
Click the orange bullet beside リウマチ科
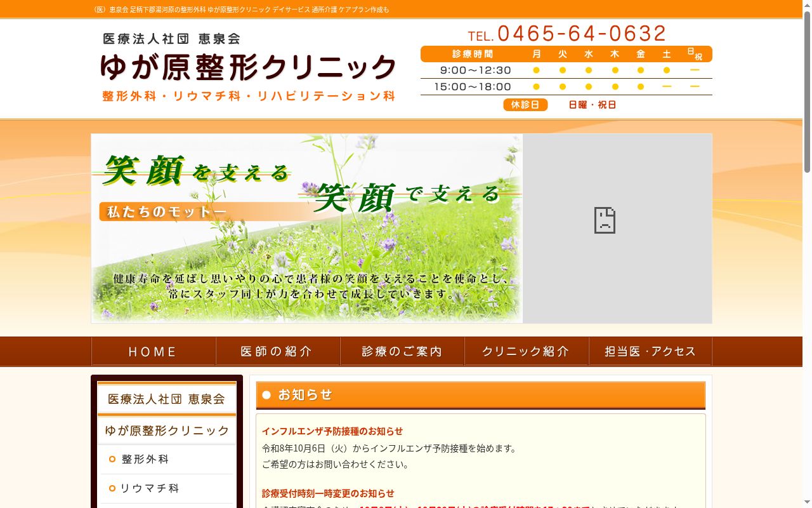point(112,488)
